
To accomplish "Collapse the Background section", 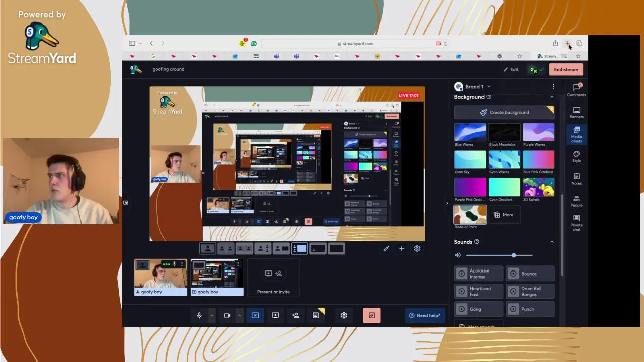I will tap(552, 97).
